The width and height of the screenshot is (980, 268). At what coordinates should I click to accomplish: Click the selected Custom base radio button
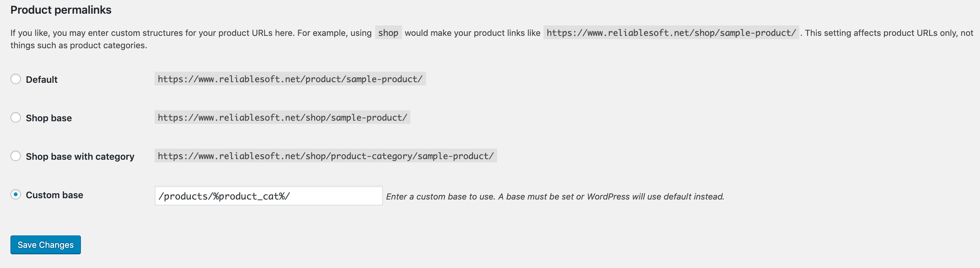click(16, 195)
